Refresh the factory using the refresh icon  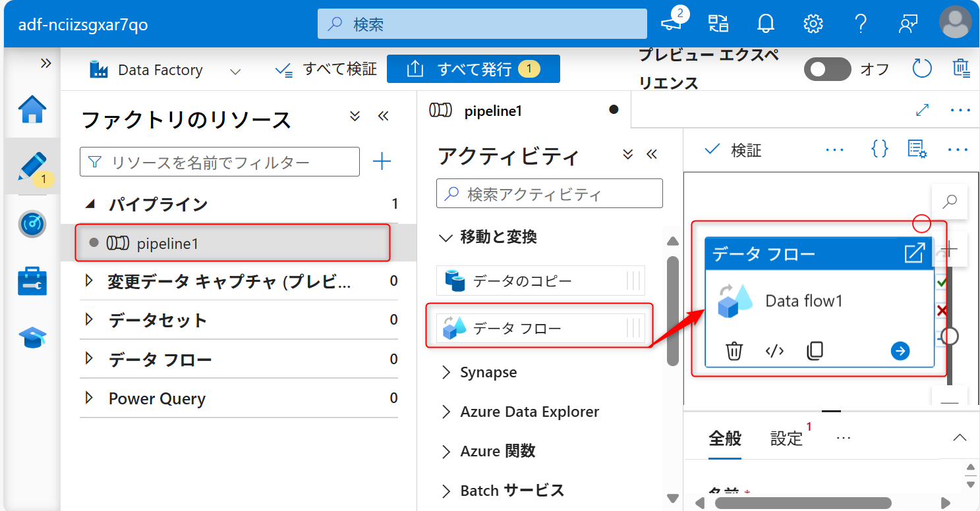[x=921, y=68]
